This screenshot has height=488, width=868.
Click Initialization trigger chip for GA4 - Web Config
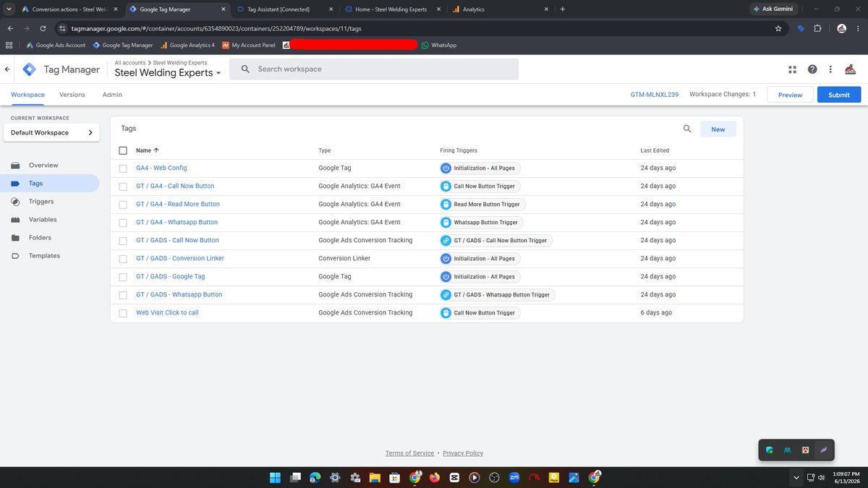point(480,168)
